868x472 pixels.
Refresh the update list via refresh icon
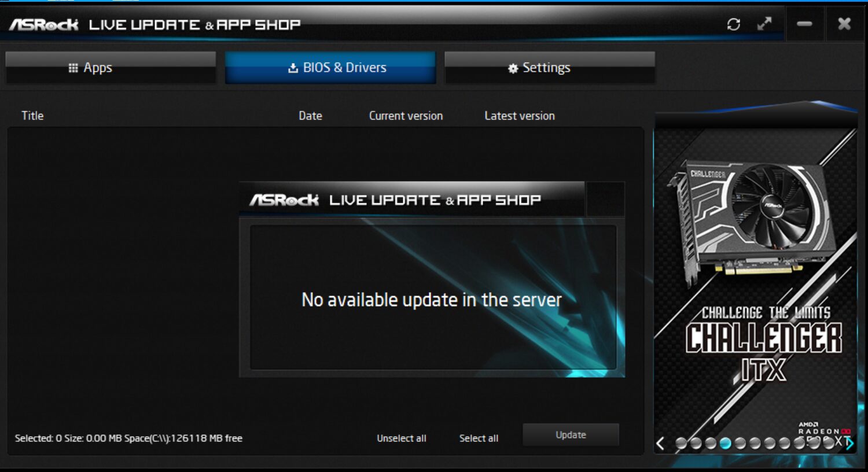[734, 24]
